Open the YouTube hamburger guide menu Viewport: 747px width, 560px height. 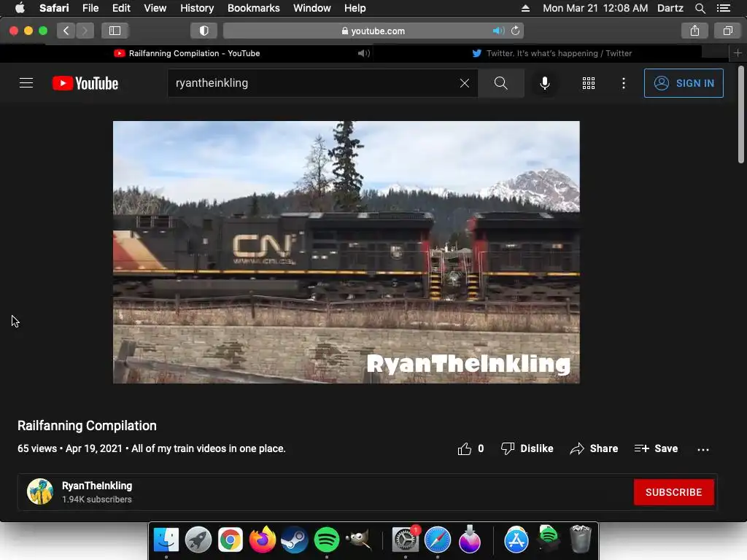pos(26,83)
